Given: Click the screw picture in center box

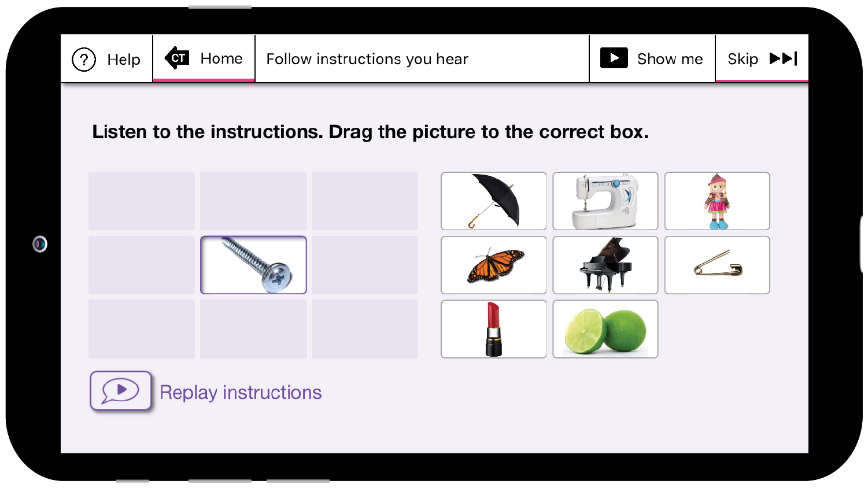Looking at the screenshot, I should tap(253, 265).
